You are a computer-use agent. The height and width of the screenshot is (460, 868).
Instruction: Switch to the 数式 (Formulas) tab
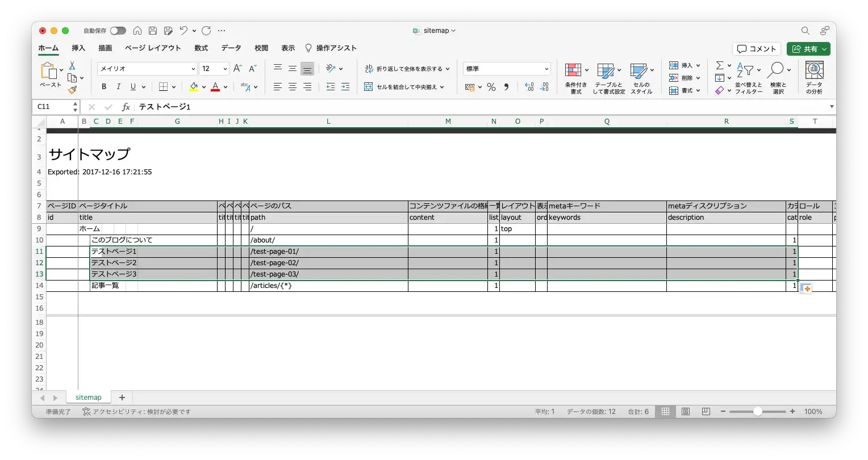pyautogui.click(x=201, y=48)
